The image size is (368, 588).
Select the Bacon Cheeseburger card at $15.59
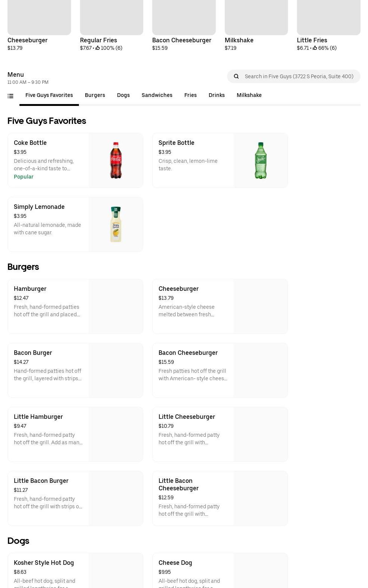coord(220,370)
